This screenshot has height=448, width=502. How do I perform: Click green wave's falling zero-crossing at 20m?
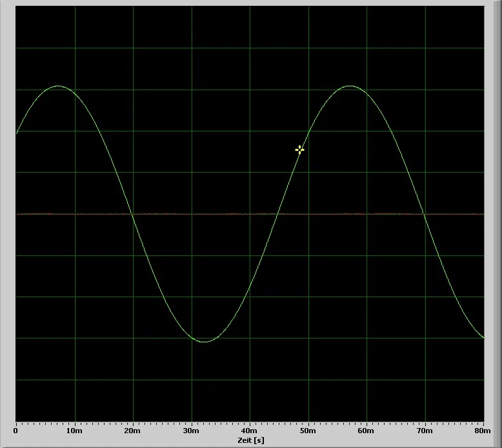(132, 214)
